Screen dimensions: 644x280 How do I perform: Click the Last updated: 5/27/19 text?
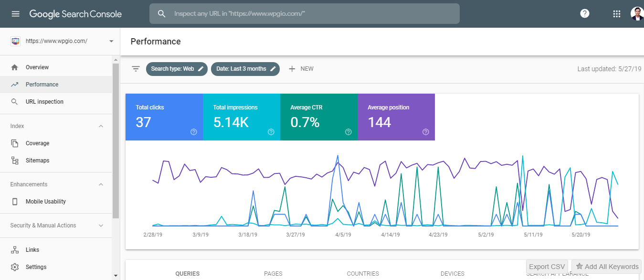[609, 69]
